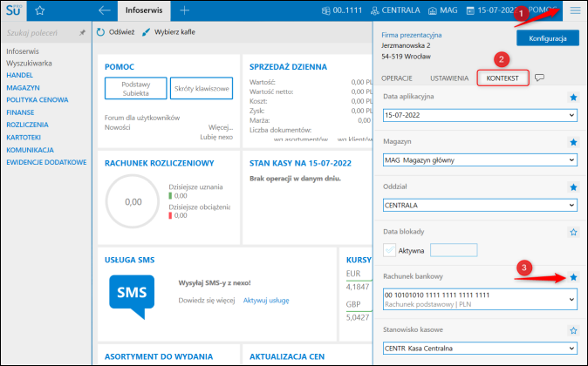Open the Aktywuj usługę link
This screenshot has width=588, height=366.
click(266, 301)
